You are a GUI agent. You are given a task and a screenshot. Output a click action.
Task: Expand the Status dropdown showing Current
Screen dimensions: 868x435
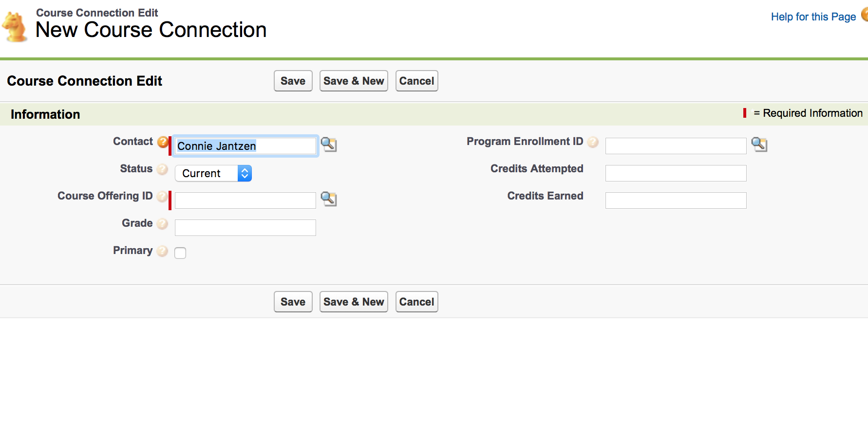213,173
